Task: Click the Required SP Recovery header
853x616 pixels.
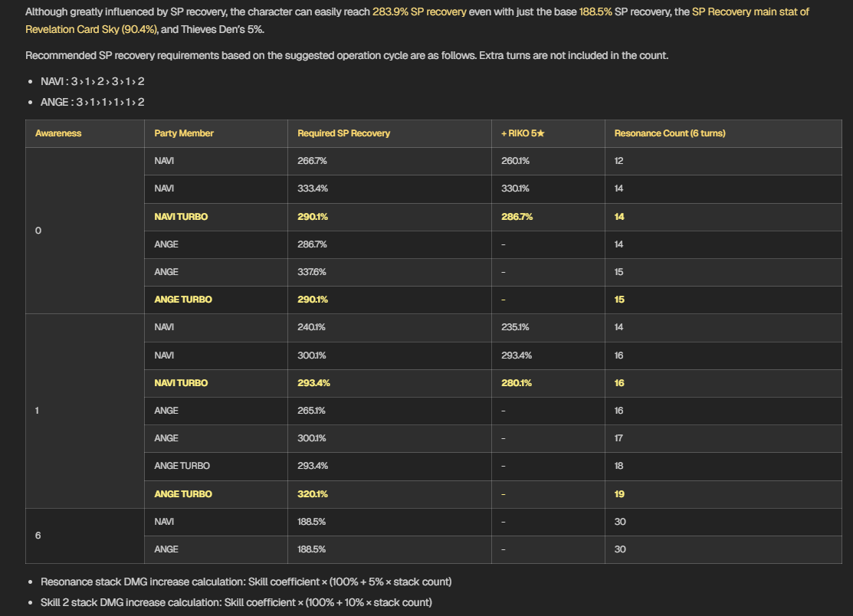Action: [x=344, y=133]
